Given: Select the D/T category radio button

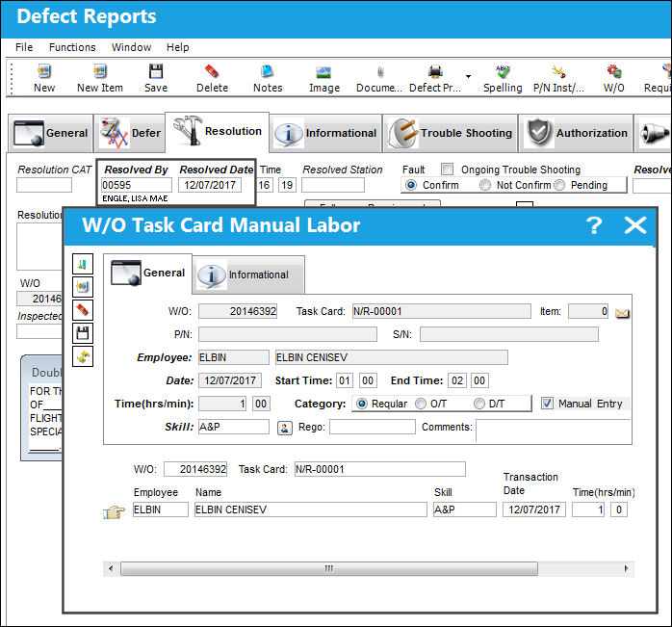Looking at the screenshot, I should coord(478,404).
